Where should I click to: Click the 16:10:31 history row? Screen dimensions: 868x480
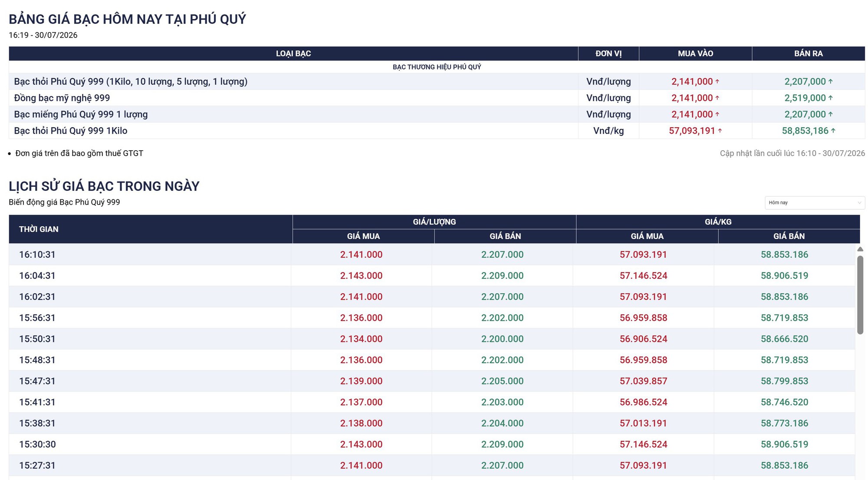coord(432,255)
